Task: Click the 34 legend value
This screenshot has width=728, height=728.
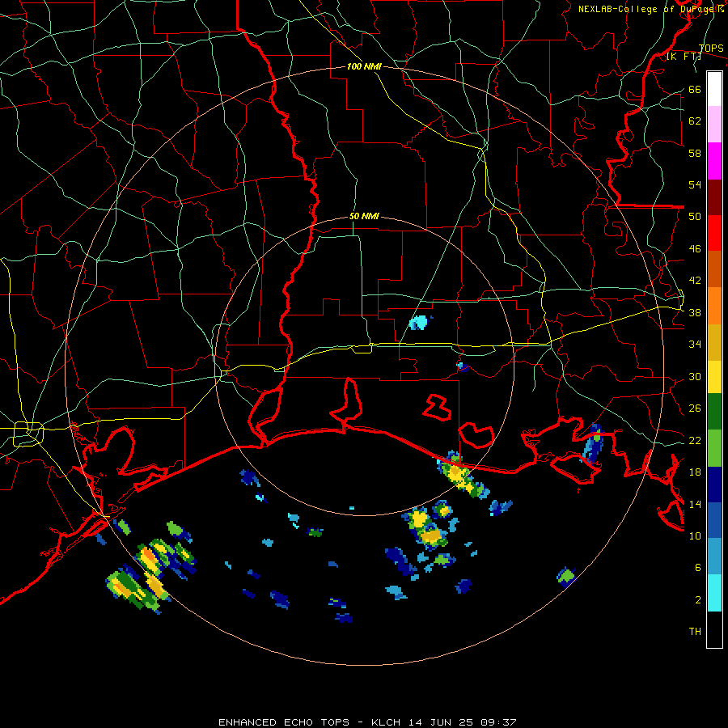Action: 695,344
